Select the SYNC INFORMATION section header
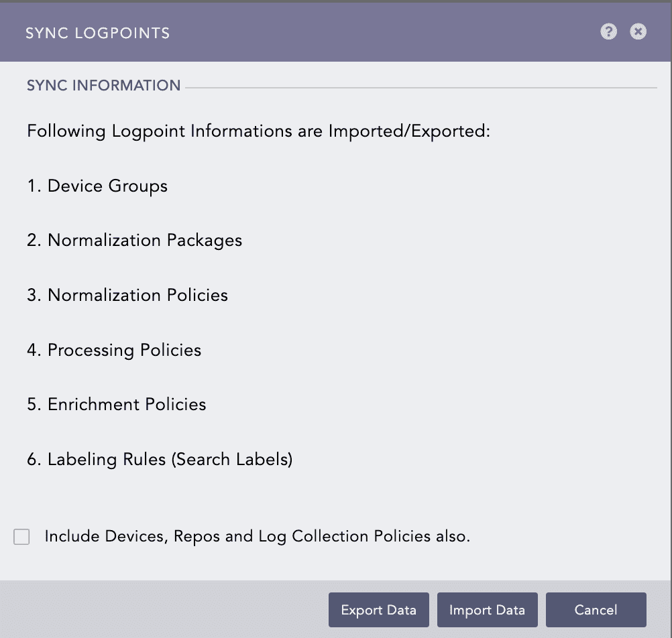The height and width of the screenshot is (638, 672). click(x=103, y=85)
